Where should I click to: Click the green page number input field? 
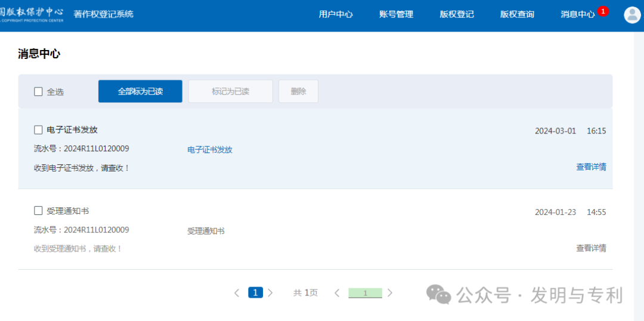(365, 293)
